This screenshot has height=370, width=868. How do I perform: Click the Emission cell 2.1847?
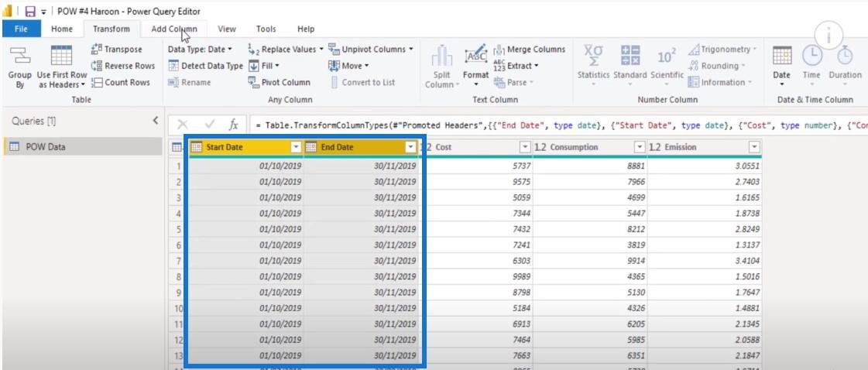pos(704,355)
